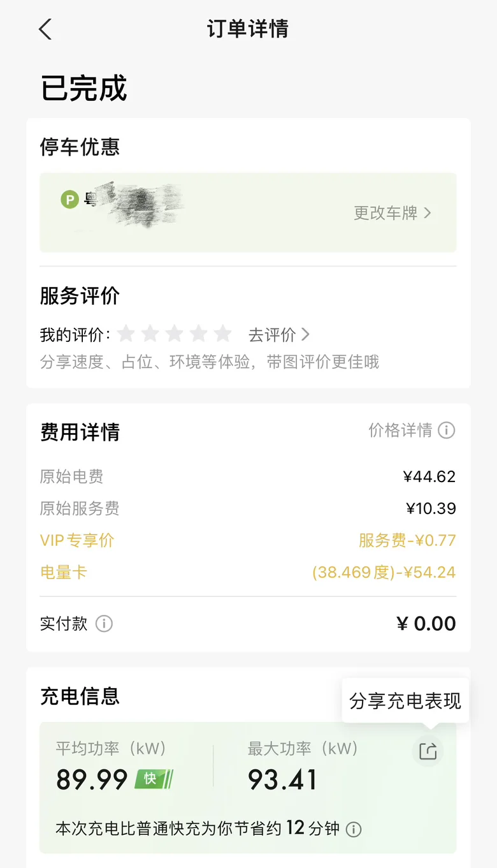Image resolution: width=497 pixels, height=868 pixels.
Task: Tap the 电量卡 deduction row
Action: point(248,572)
